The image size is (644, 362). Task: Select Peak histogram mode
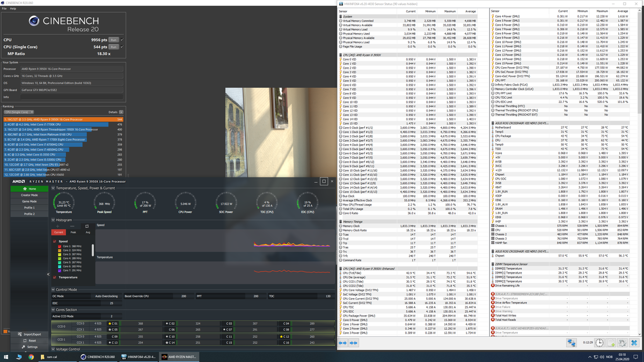point(73,232)
